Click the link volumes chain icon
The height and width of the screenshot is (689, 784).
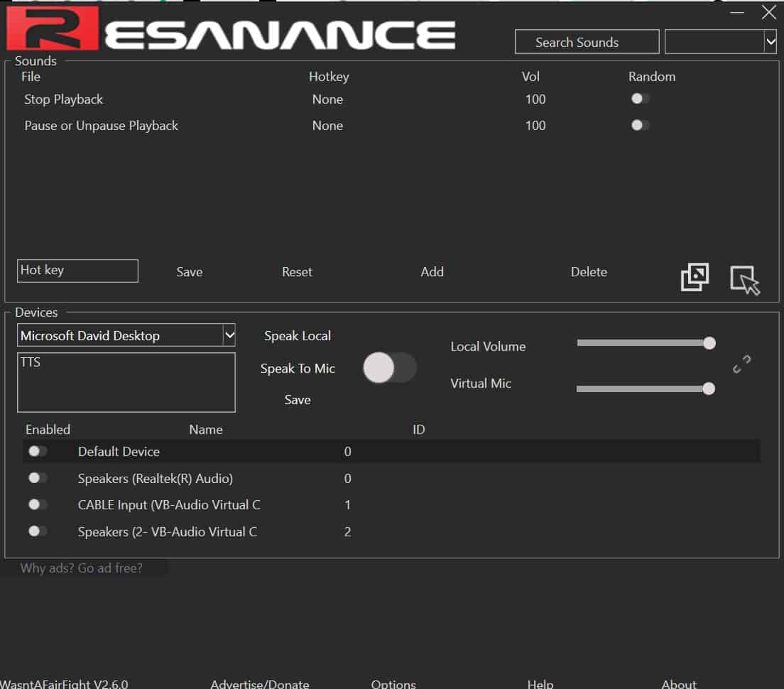(742, 364)
